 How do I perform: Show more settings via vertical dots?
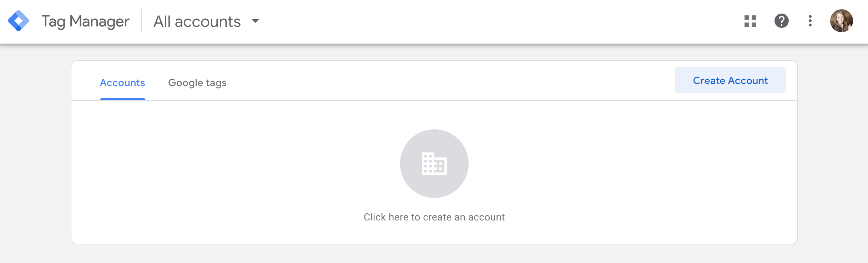[810, 21]
